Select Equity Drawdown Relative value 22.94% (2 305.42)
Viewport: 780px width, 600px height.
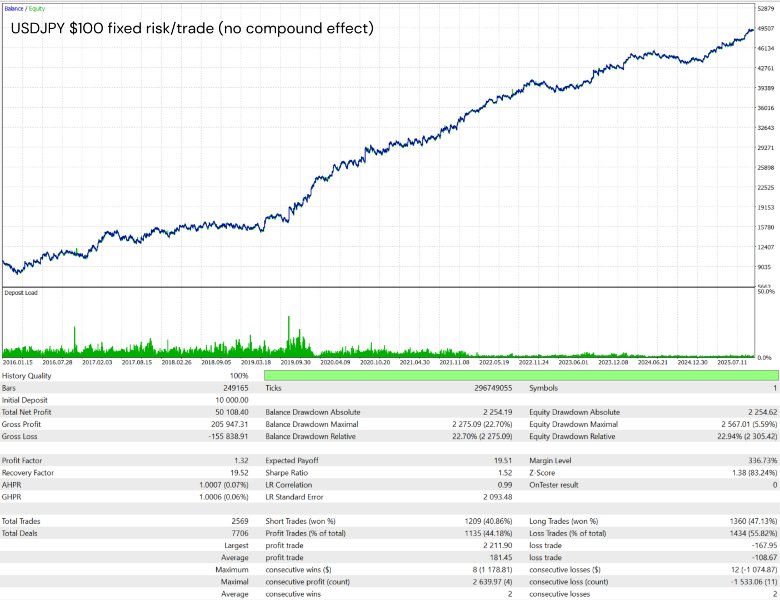(x=747, y=436)
